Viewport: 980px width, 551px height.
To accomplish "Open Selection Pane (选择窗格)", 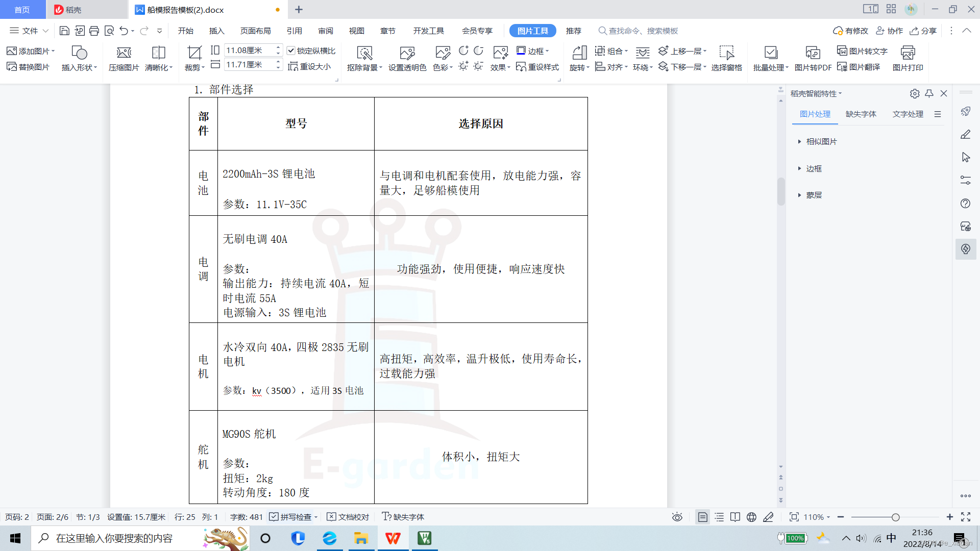I will pyautogui.click(x=726, y=53).
